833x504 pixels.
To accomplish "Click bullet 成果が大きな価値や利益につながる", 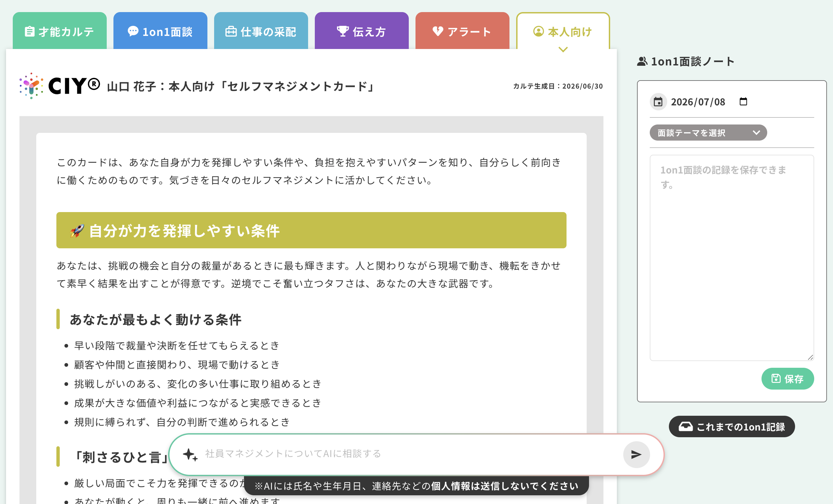I will point(198,403).
